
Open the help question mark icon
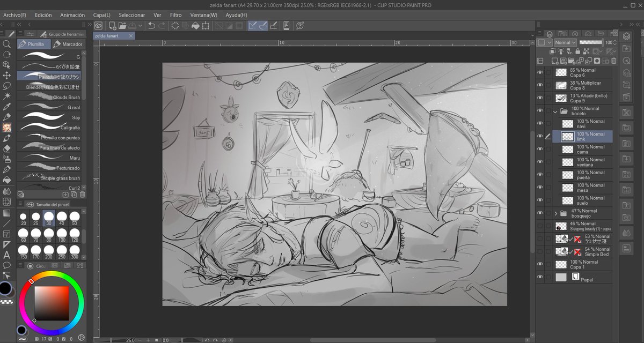click(300, 25)
